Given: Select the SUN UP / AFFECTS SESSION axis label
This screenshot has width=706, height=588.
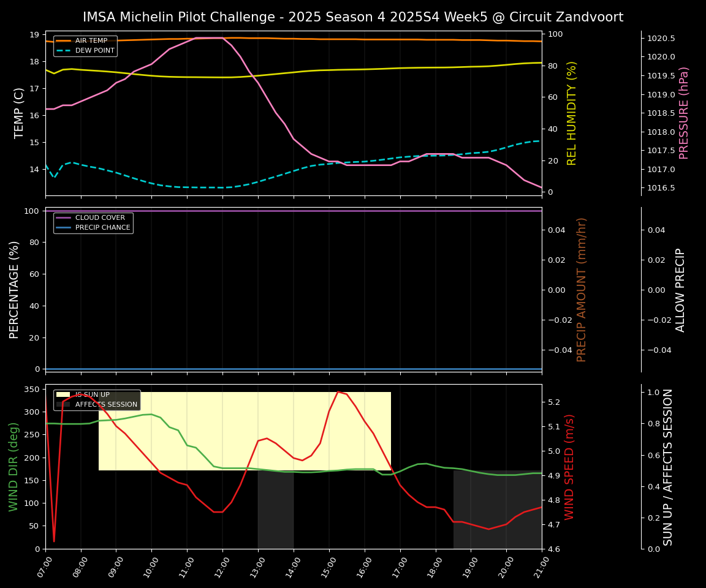Looking at the screenshot, I should [x=668, y=467].
